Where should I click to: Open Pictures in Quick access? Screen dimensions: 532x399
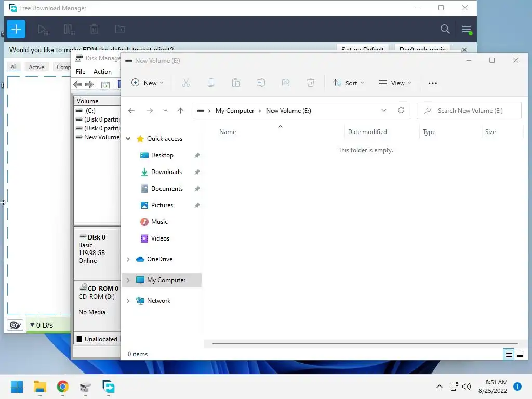coord(162,205)
